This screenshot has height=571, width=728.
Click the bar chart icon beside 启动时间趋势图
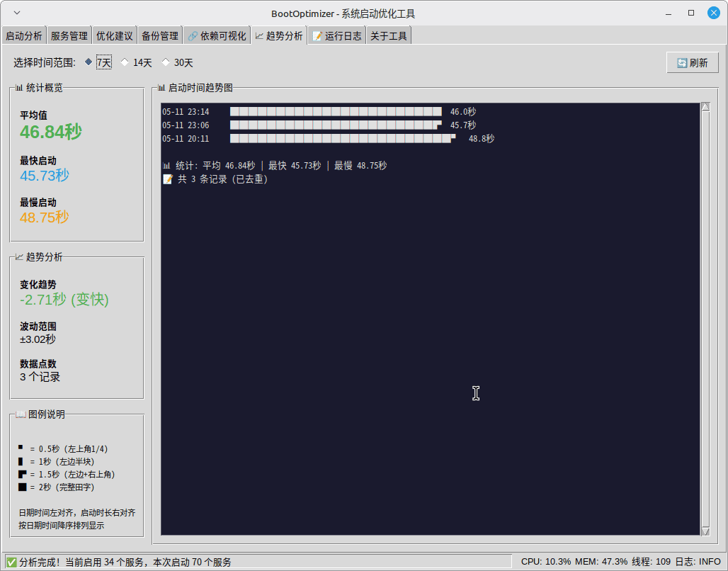click(x=161, y=87)
